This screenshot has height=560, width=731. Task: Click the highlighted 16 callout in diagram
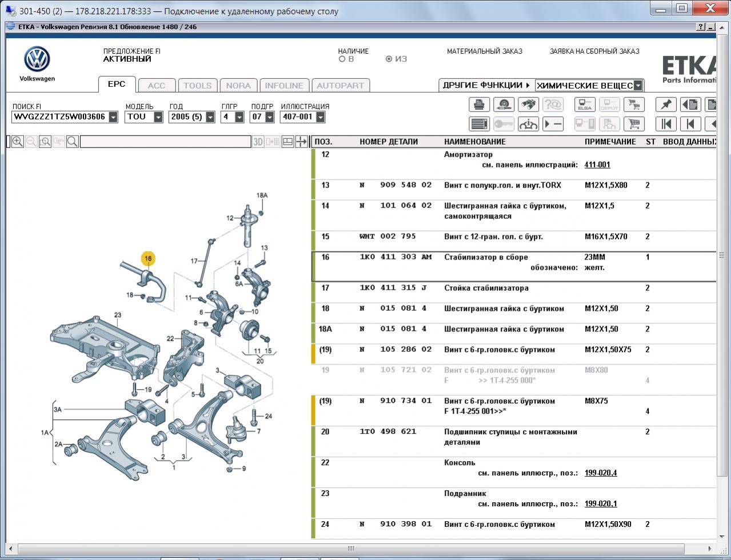148,259
